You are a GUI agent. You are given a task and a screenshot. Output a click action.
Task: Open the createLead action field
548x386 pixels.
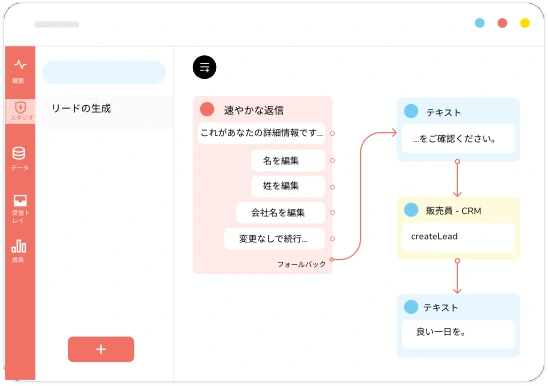[459, 237]
